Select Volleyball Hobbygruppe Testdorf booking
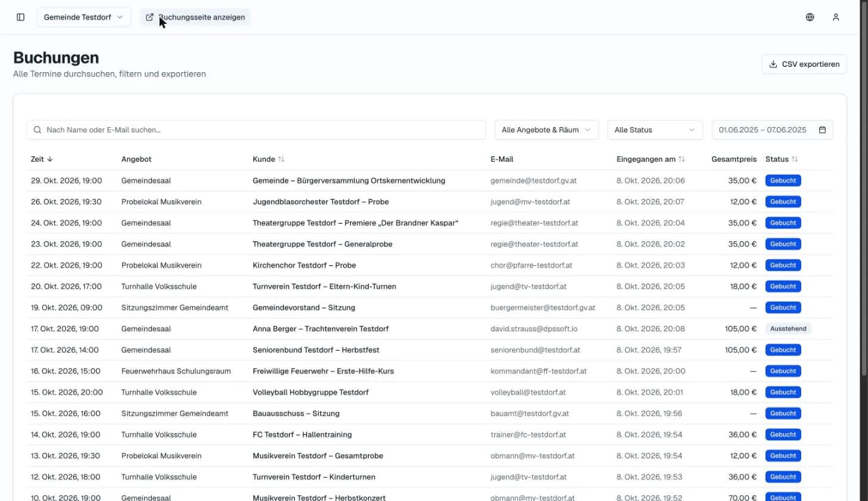The image size is (868, 501). pos(311,392)
